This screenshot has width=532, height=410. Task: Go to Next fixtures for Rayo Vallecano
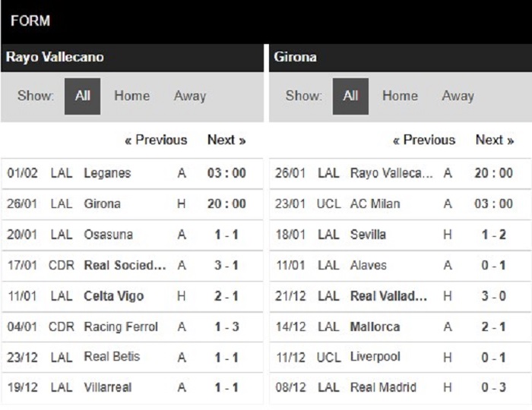click(x=226, y=140)
